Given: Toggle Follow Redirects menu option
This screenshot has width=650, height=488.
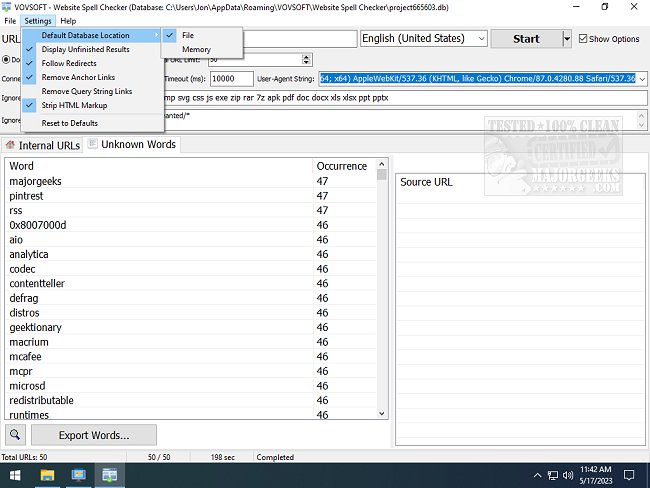Looking at the screenshot, I should click(93, 63).
